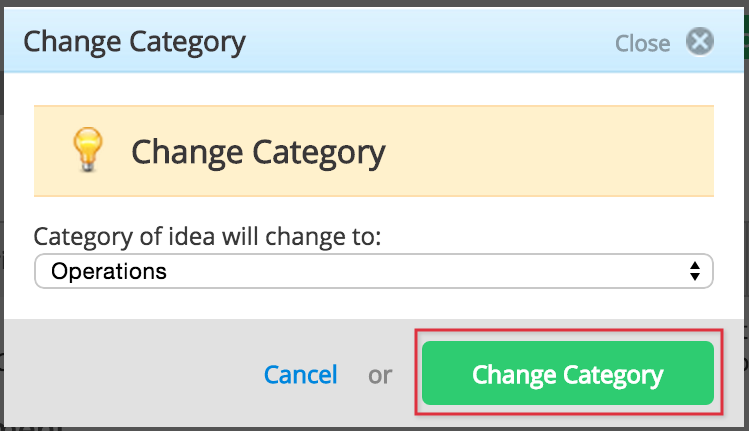Select the 'Operations' text in combo box

(x=109, y=271)
